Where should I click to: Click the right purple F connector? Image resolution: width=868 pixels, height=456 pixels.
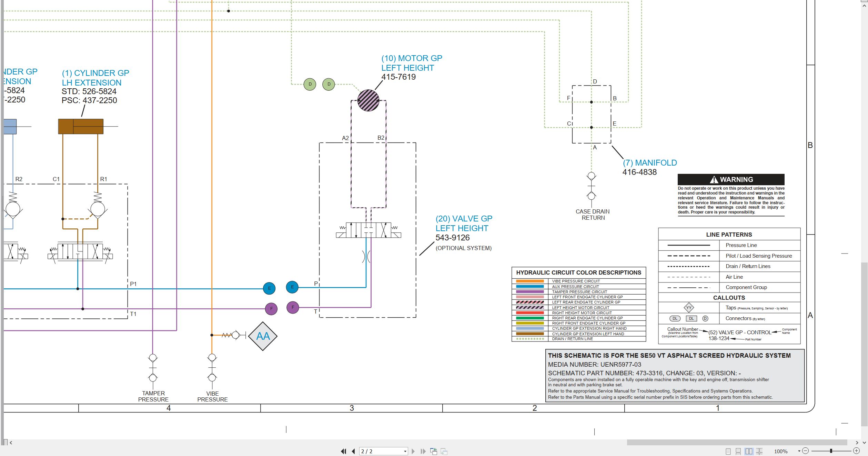(x=293, y=307)
